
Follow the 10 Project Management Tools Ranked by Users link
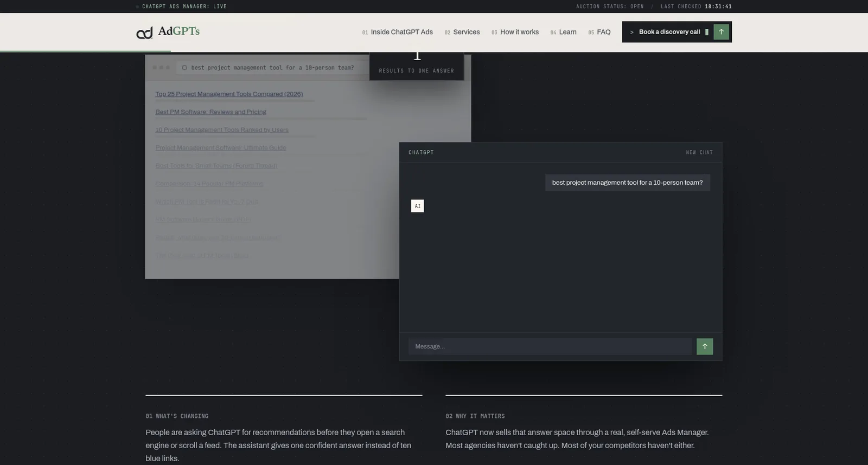[x=222, y=130]
